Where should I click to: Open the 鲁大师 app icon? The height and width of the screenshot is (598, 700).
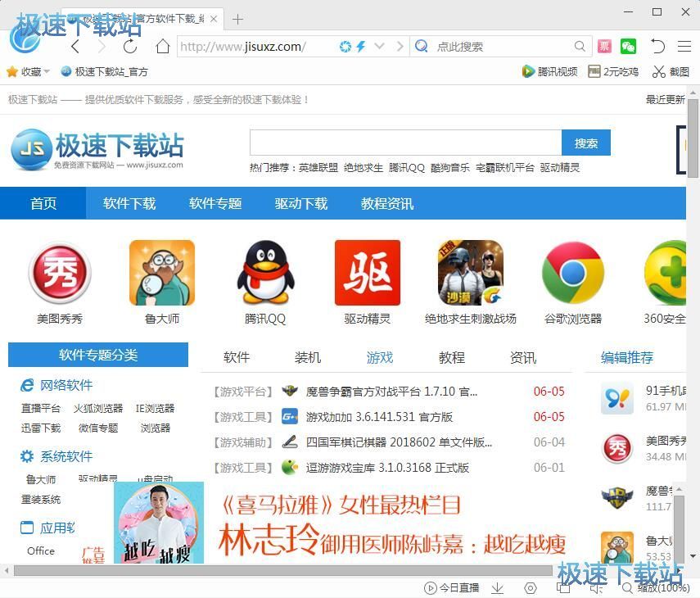pos(162,273)
